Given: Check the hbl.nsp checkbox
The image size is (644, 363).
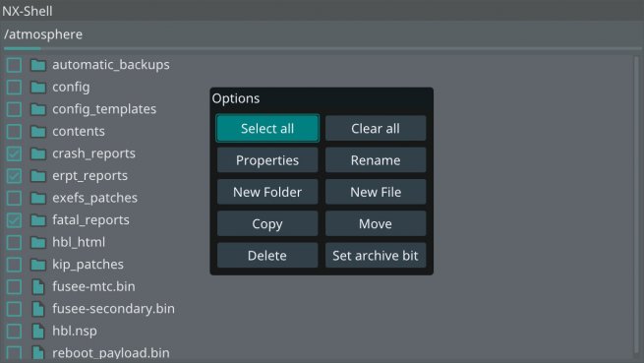Looking at the screenshot, I should [x=14, y=332].
